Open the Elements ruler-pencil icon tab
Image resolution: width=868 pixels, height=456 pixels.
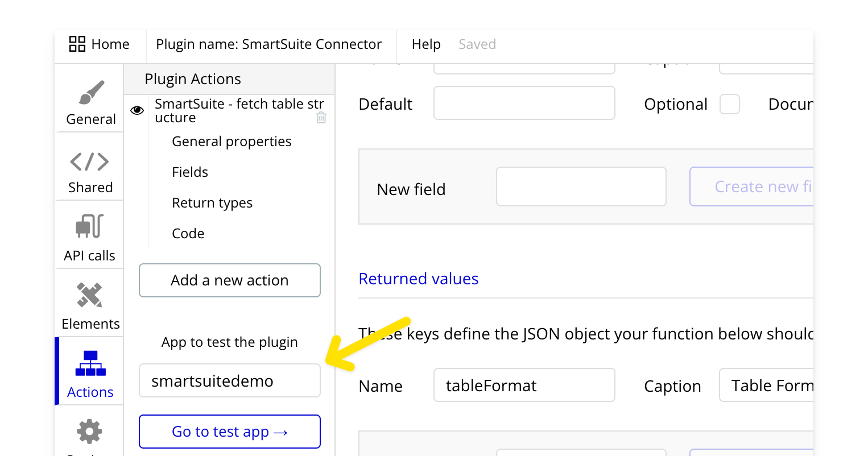pos(90,295)
